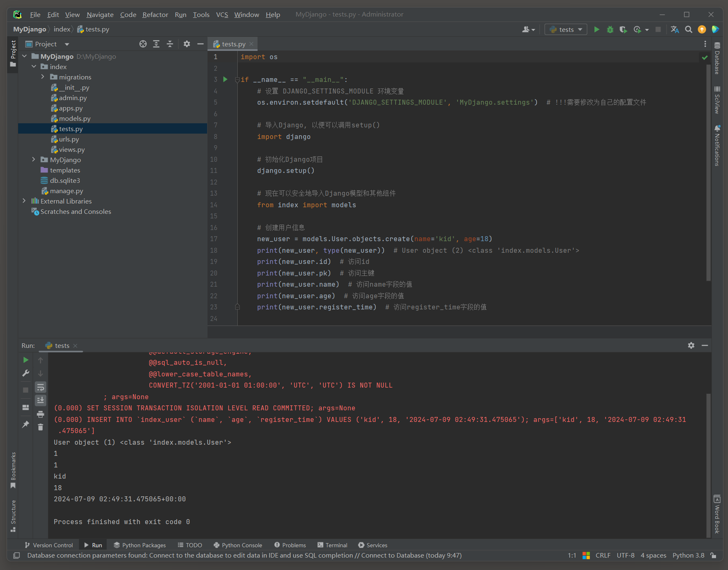
Task: Select opened file locate target icon
Action: tap(143, 44)
